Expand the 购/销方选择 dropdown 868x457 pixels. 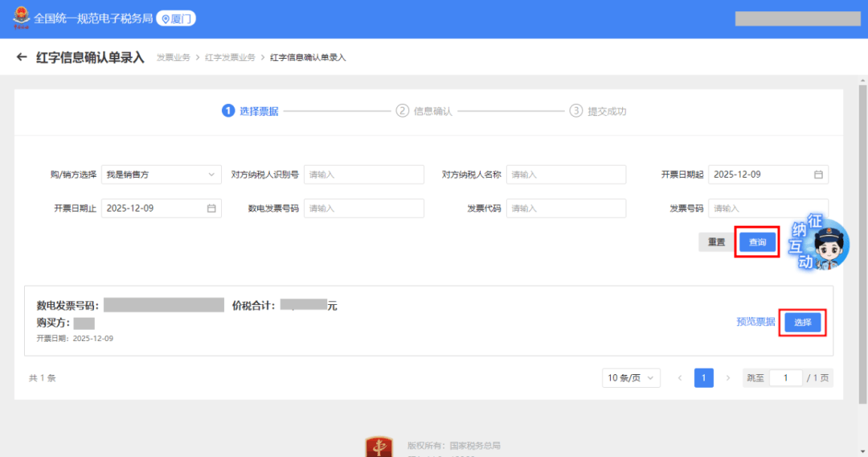click(161, 175)
